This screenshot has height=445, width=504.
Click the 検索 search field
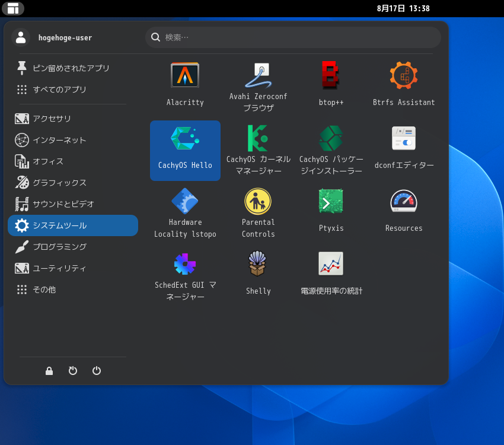[293, 37]
